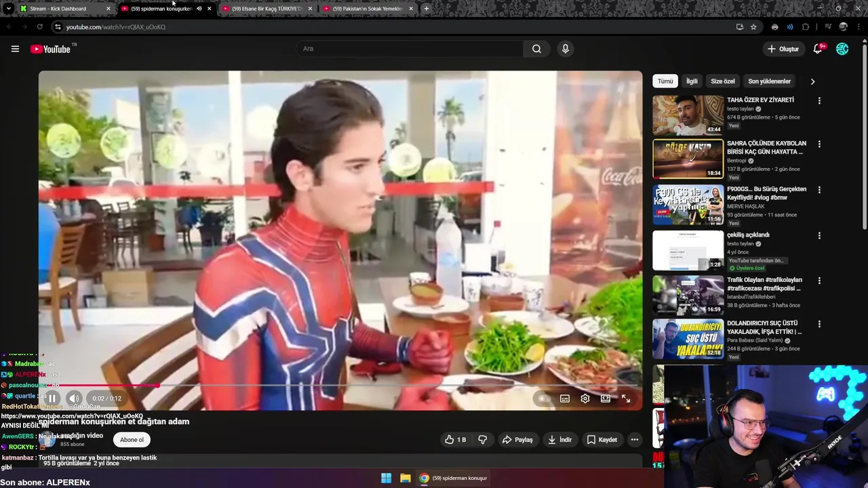Select the Size özel filter chip
The height and width of the screenshot is (488, 868).
click(x=723, y=81)
